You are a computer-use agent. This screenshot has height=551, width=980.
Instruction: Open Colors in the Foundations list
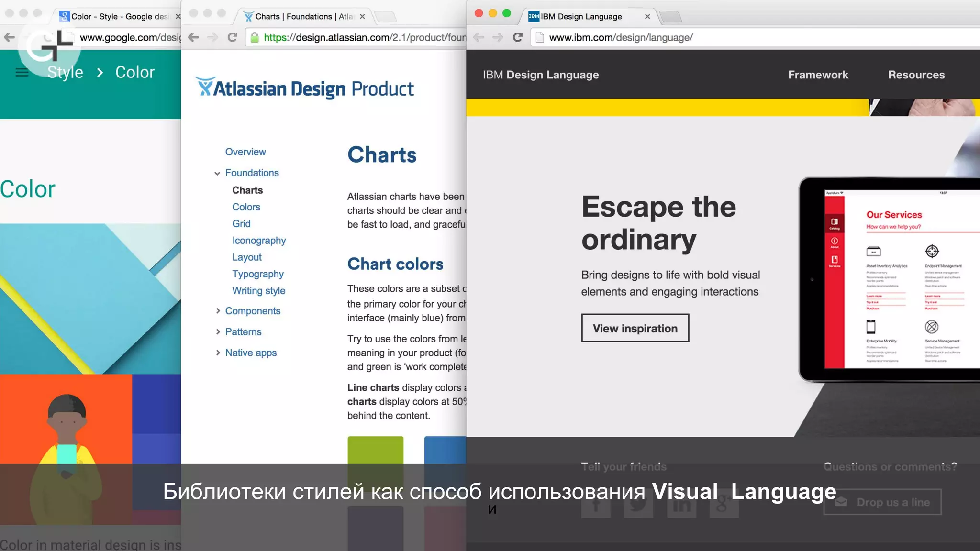(246, 207)
